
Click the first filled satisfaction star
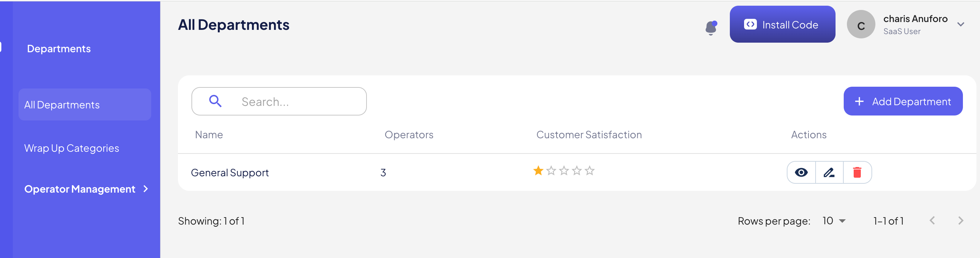(x=538, y=171)
